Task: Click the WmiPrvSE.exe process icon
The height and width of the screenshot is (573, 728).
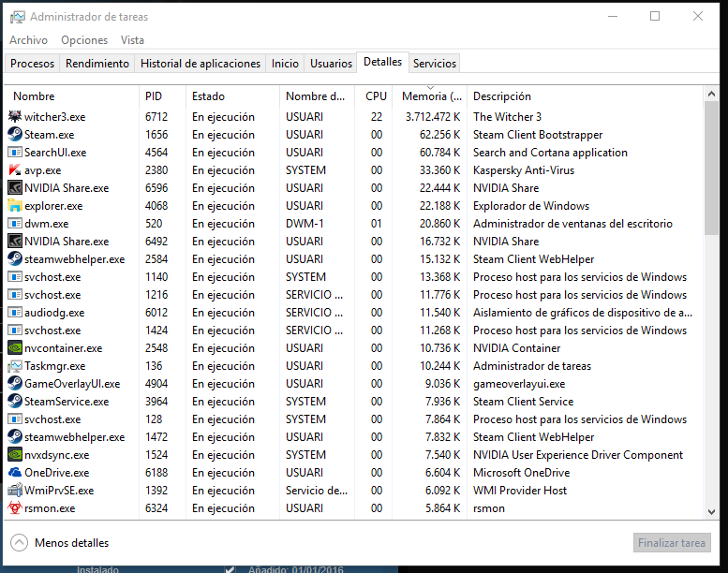Action: [x=15, y=490]
